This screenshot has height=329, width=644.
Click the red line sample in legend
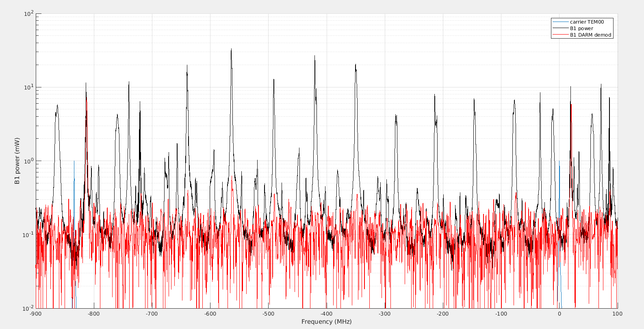(x=560, y=35)
